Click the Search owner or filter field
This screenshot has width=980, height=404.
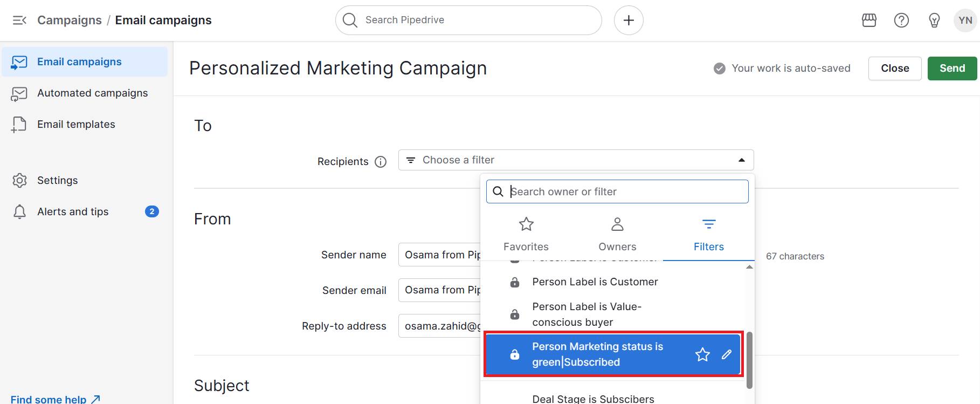click(x=617, y=191)
